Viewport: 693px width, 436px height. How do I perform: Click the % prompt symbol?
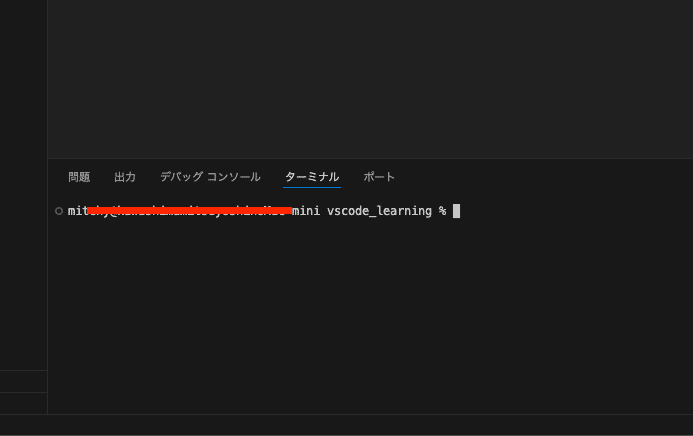(x=442, y=211)
